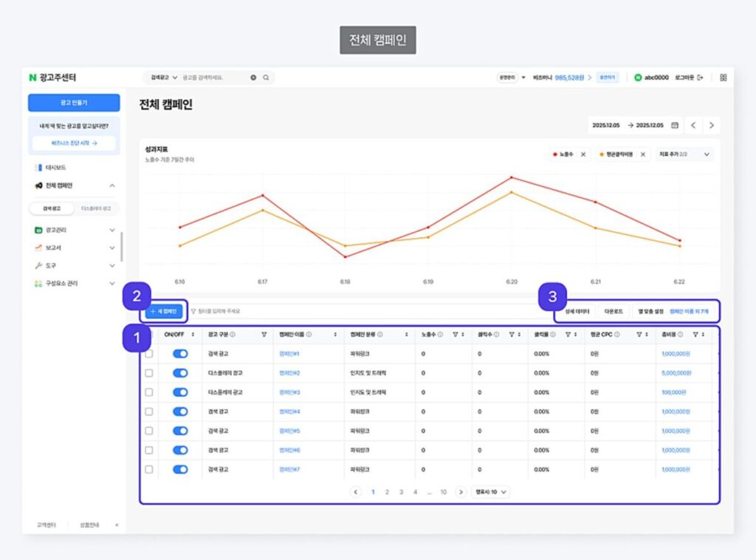Open the 지표 추가 2/2 dropdown

(684, 154)
